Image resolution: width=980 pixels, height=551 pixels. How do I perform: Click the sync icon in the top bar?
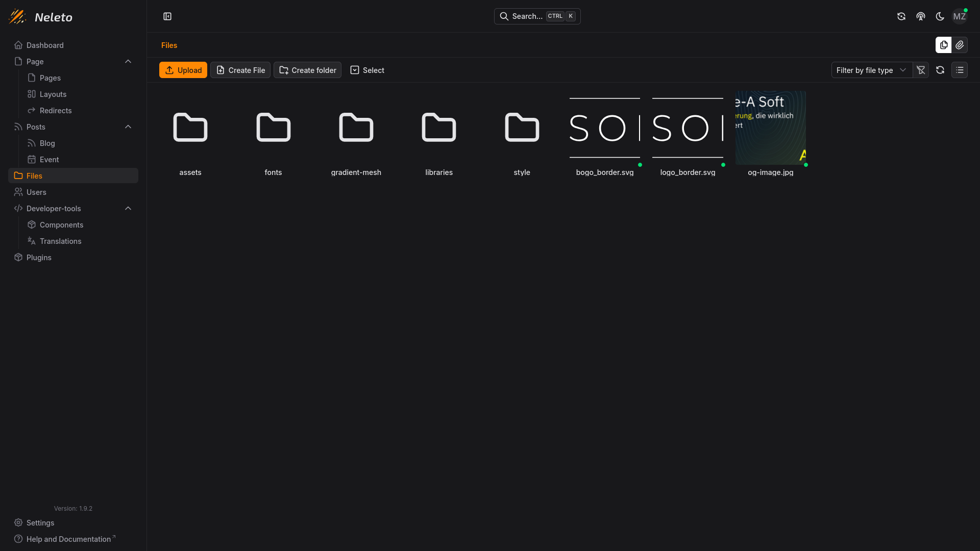pyautogui.click(x=901, y=16)
